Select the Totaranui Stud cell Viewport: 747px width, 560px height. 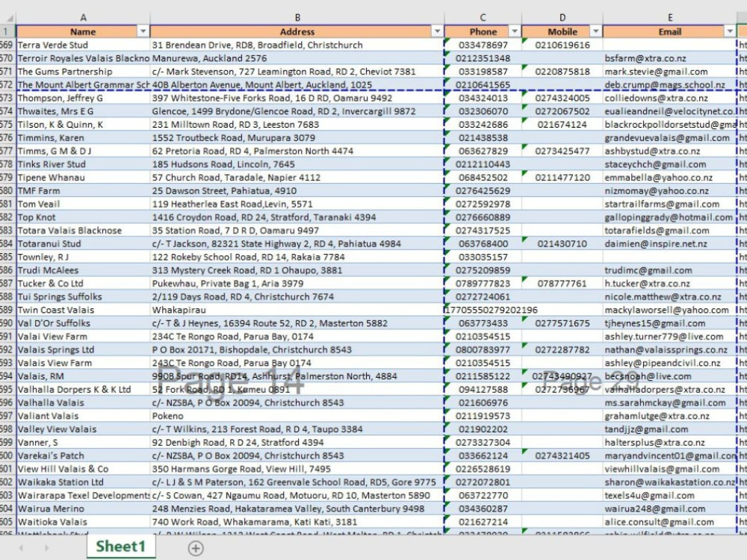point(83,243)
